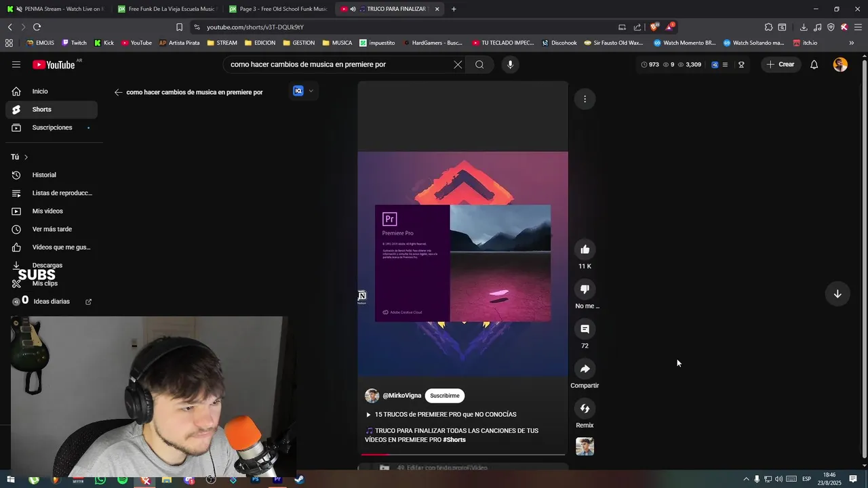Switch to the PENMA Stream tab

(56, 9)
